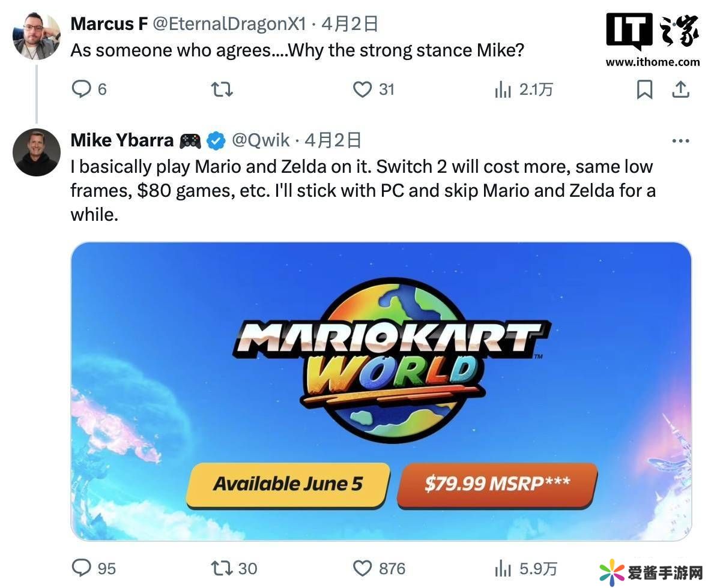
Task: Bookmark Marcus F's tweet
Action: tap(644, 89)
